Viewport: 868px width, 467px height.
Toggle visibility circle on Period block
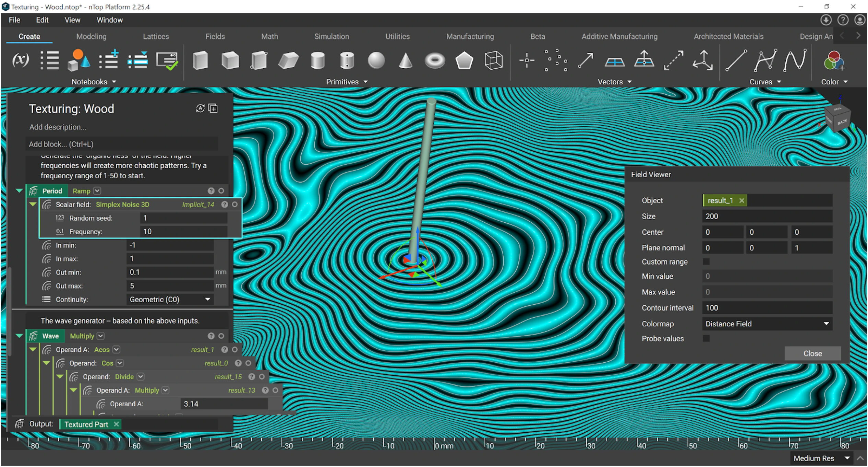coord(221,191)
